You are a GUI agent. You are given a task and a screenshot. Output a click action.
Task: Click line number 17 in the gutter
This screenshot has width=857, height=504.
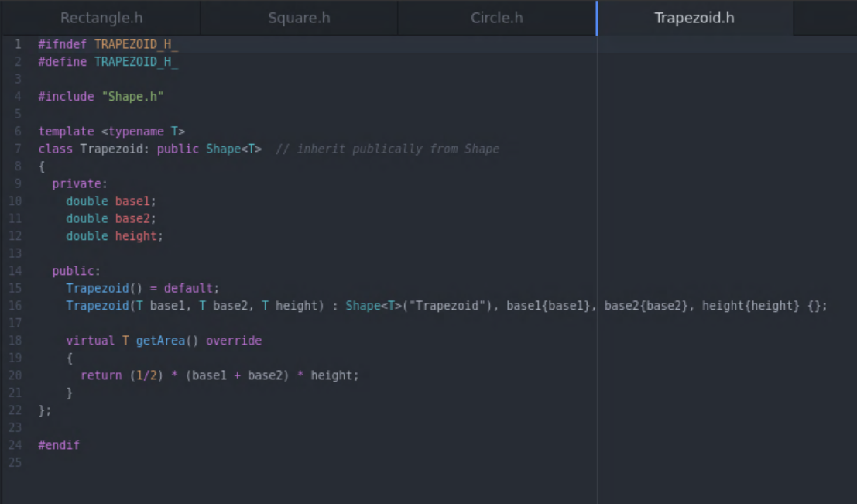[15, 324]
